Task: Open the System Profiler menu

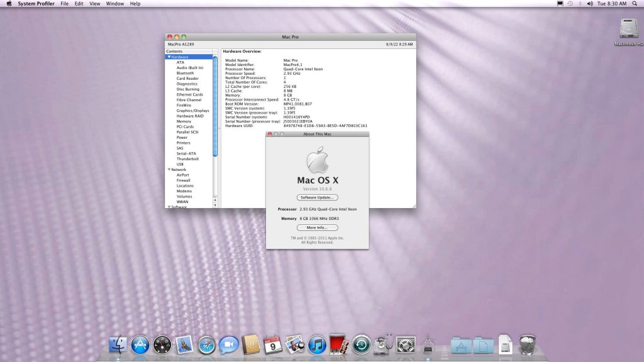Action: point(36,4)
